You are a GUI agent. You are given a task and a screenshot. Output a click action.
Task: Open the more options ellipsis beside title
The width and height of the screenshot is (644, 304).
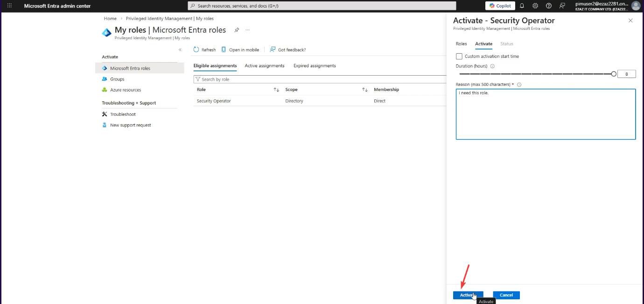(247, 30)
